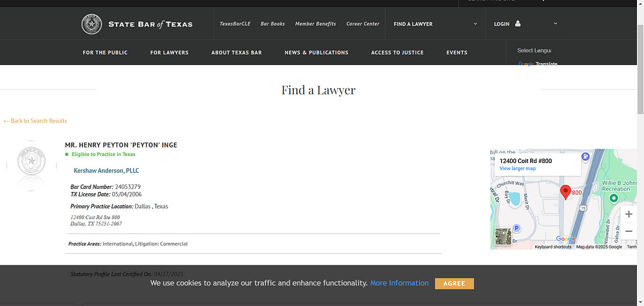Open the For the Public menu

105,53
